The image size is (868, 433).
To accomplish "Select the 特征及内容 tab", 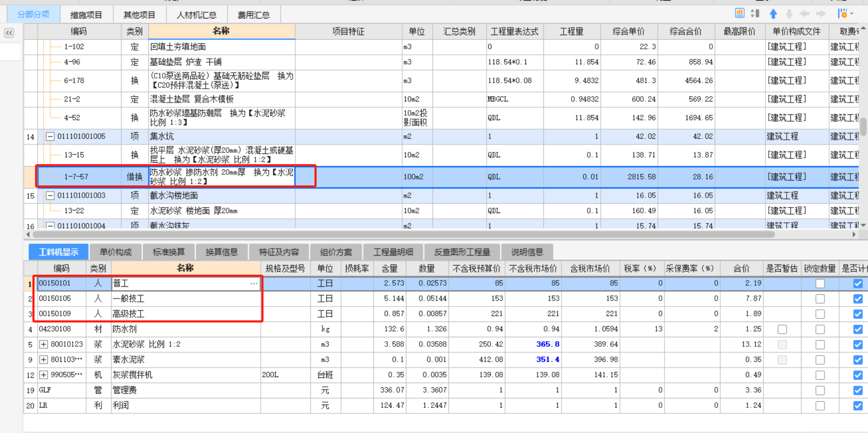I will 279,252.
